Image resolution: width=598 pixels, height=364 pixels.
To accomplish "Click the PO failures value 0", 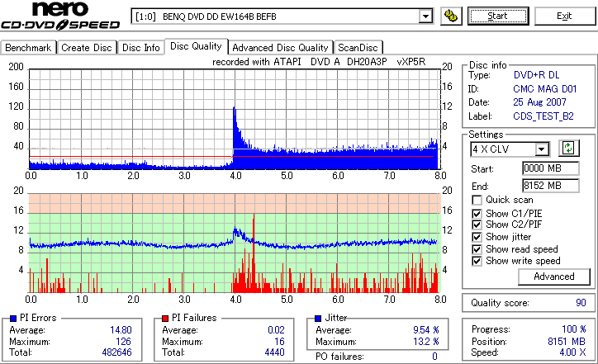I will pos(434,357).
